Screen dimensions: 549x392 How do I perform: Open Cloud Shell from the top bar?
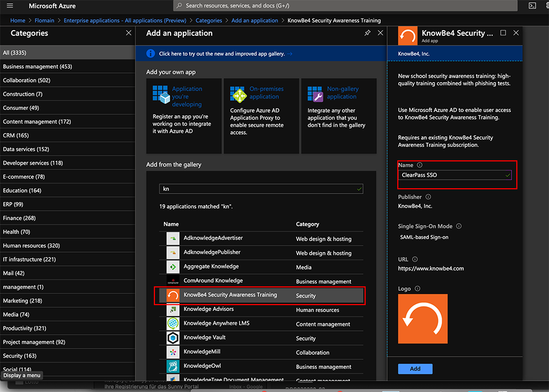(532, 6)
